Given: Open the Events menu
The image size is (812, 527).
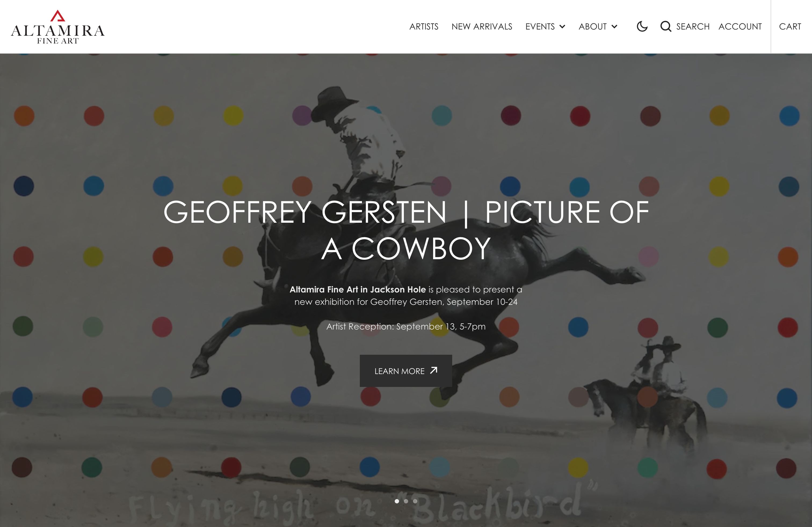Looking at the screenshot, I should pyautogui.click(x=540, y=27).
